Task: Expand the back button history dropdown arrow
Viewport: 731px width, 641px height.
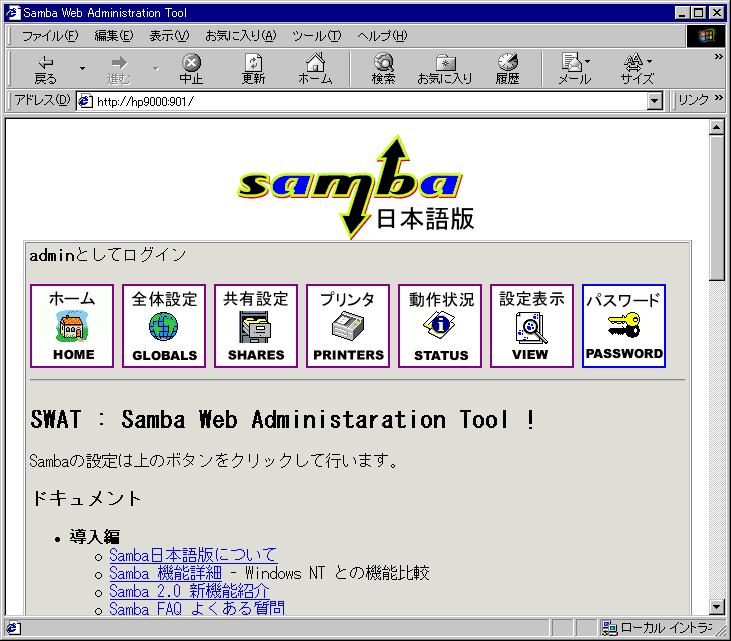Action: pos(83,69)
